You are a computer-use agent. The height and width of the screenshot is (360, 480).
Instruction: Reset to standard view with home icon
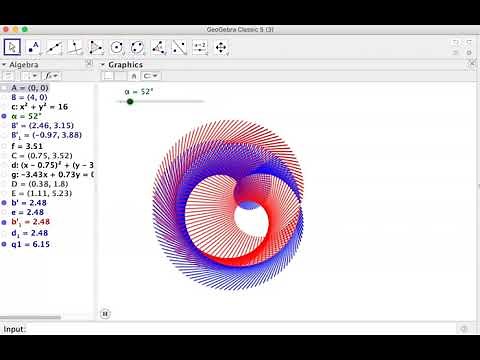click(134, 76)
